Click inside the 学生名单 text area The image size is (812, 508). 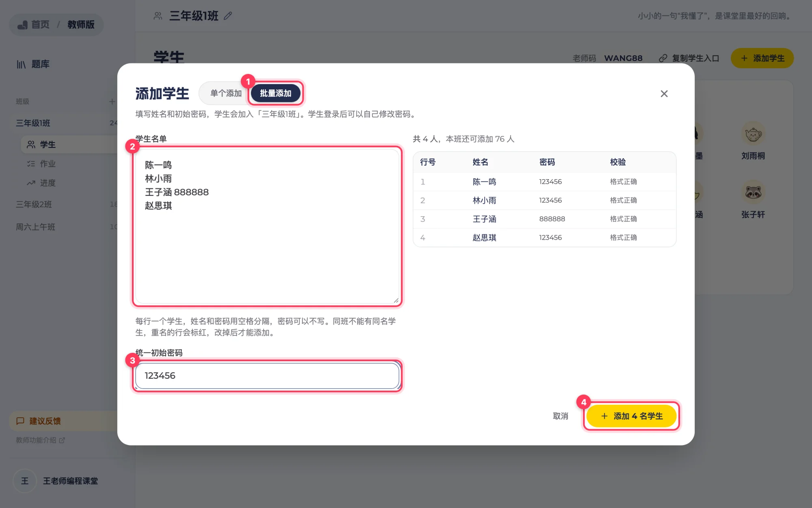point(268,226)
